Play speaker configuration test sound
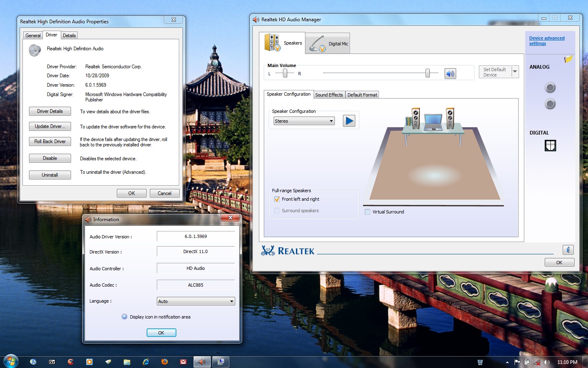The width and height of the screenshot is (588, 368). tap(349, 121)
